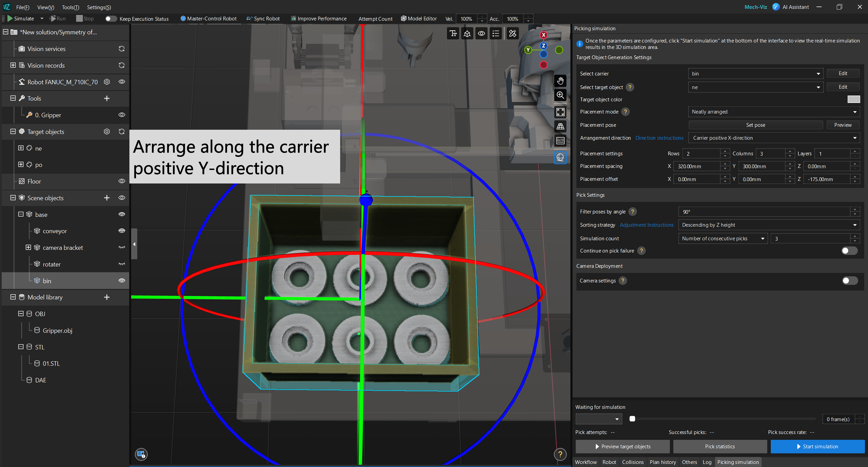
Task: Open Improve Performance tool
Action: [318, 18]
